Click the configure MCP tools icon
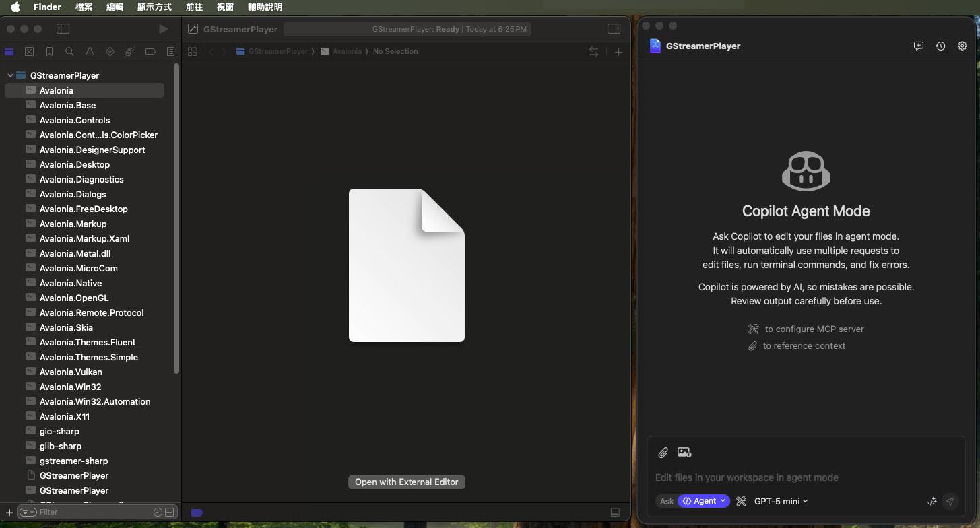Viewport: 980px width, 528px height. point(742,501)
